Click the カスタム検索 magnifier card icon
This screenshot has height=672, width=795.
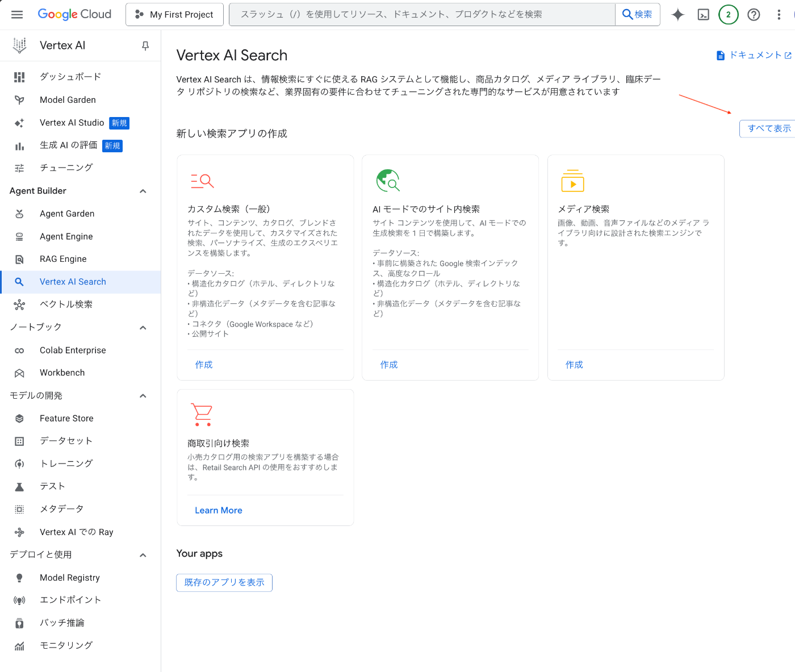tap(202, 181)
